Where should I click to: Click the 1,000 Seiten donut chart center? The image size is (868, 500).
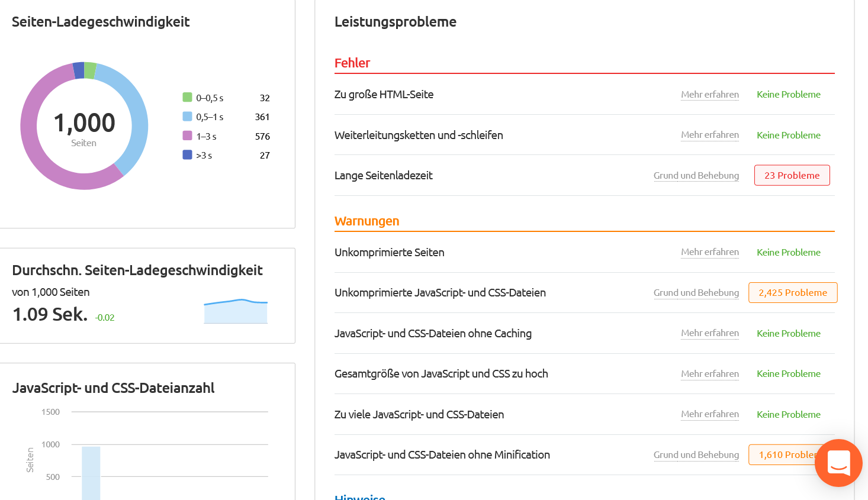(x=84, y=126)
